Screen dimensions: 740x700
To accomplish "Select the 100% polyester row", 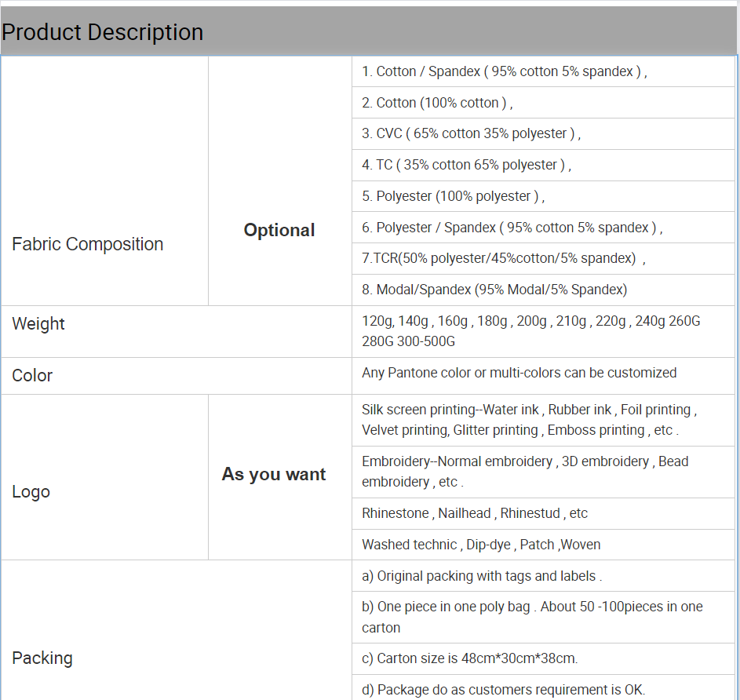I will [x=453, y=196].
